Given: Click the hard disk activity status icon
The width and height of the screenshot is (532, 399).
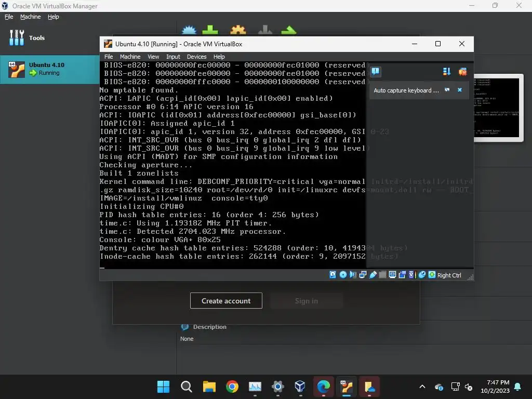Looking at the screenshot, I should coord(332,275).
